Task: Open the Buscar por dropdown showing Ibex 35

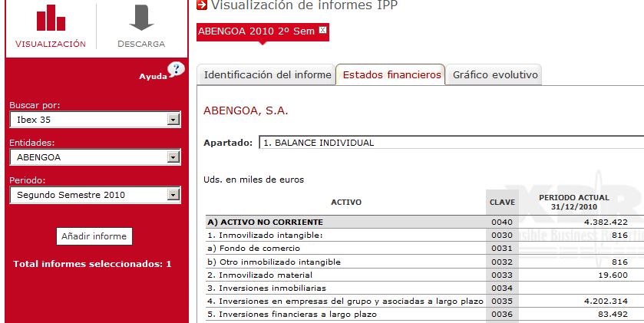Action: coord(95,120)
